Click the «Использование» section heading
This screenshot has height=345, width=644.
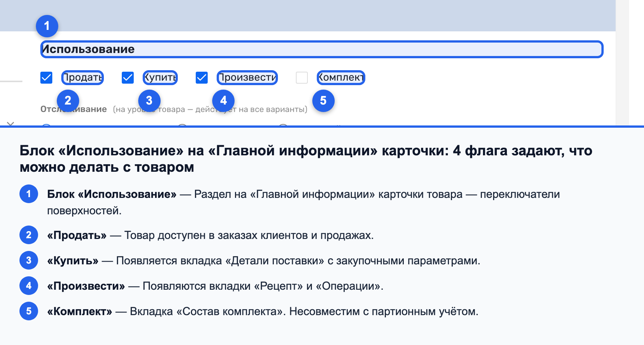[322, 49]
